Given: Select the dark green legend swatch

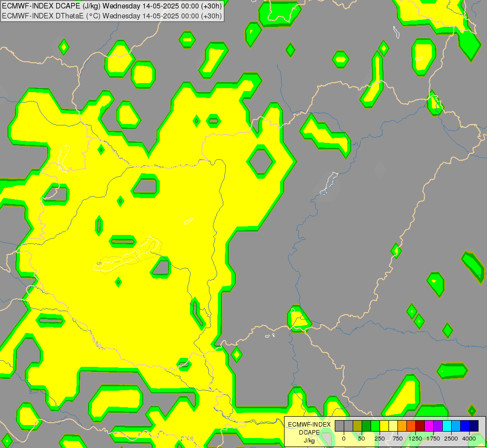Looking at the screenshot, I should coord(366,426).
